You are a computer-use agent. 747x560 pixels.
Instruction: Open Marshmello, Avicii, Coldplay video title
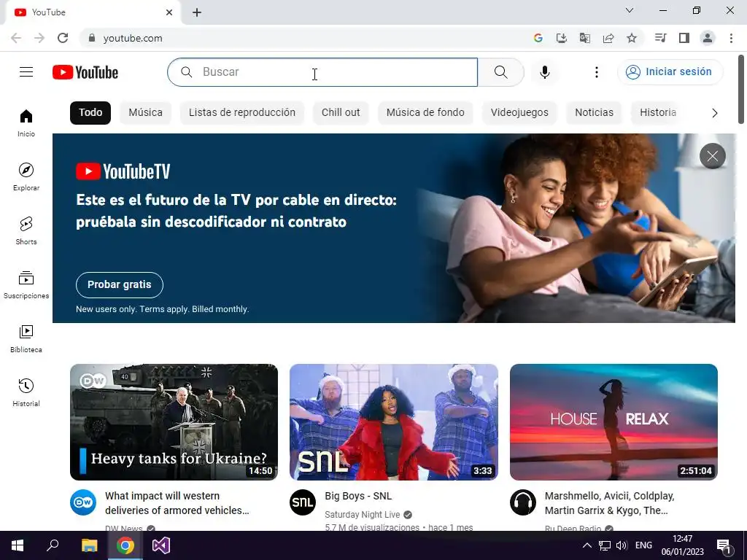[x=609, y=503]
